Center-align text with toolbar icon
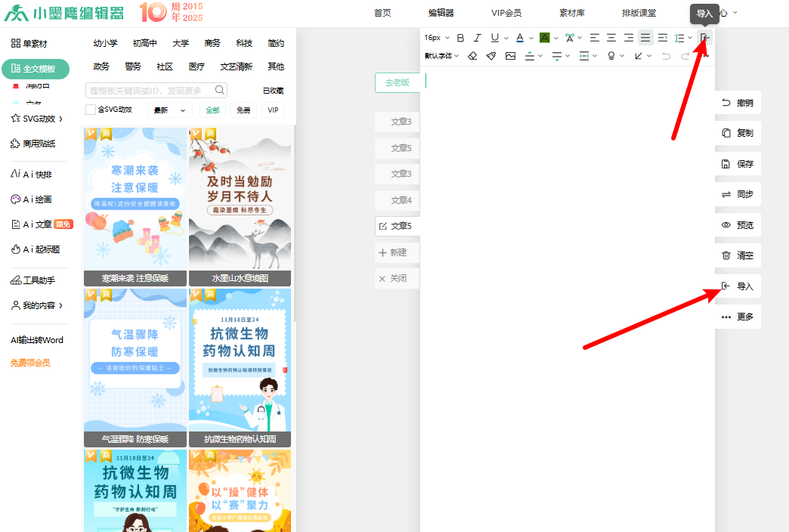The image size is (789, 532). pos(611,38)
